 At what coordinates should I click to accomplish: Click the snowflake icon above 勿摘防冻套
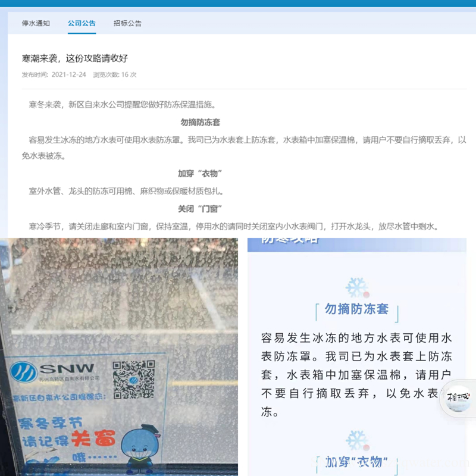click(356, 287)
